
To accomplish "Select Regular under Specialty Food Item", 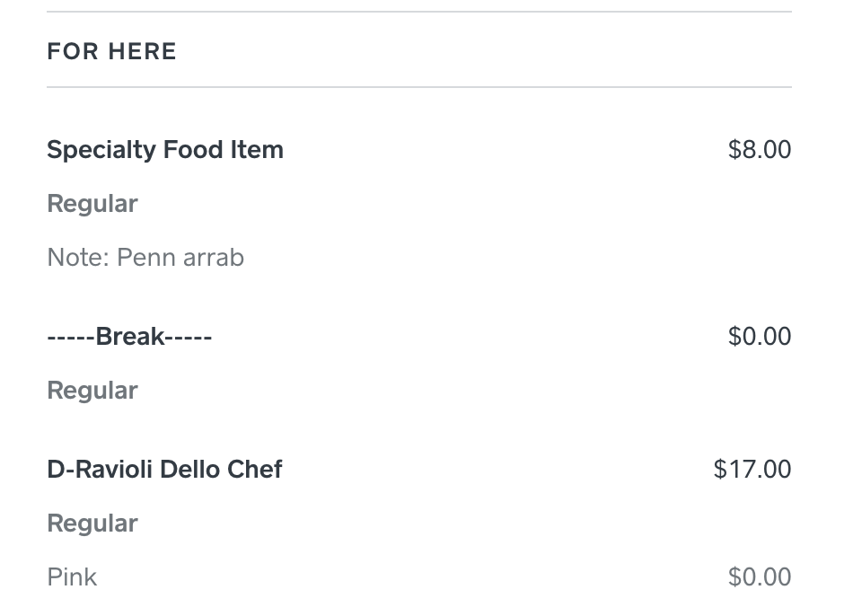I will click(92, 204).
